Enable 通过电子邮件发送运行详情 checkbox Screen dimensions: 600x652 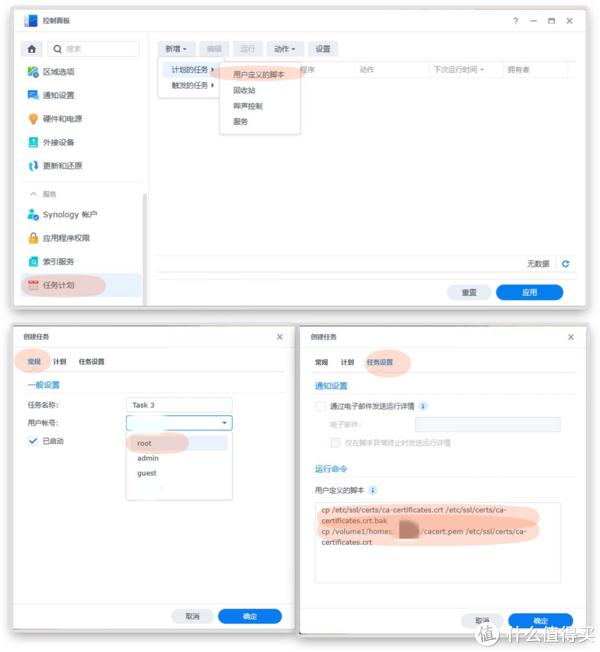point(320,406)
